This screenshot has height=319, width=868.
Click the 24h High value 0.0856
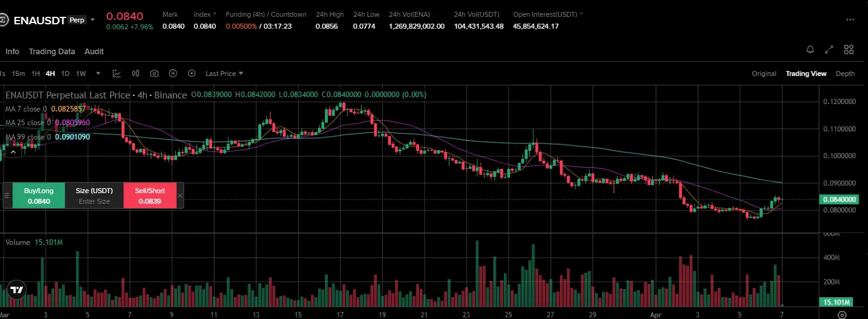click(327, 26)
